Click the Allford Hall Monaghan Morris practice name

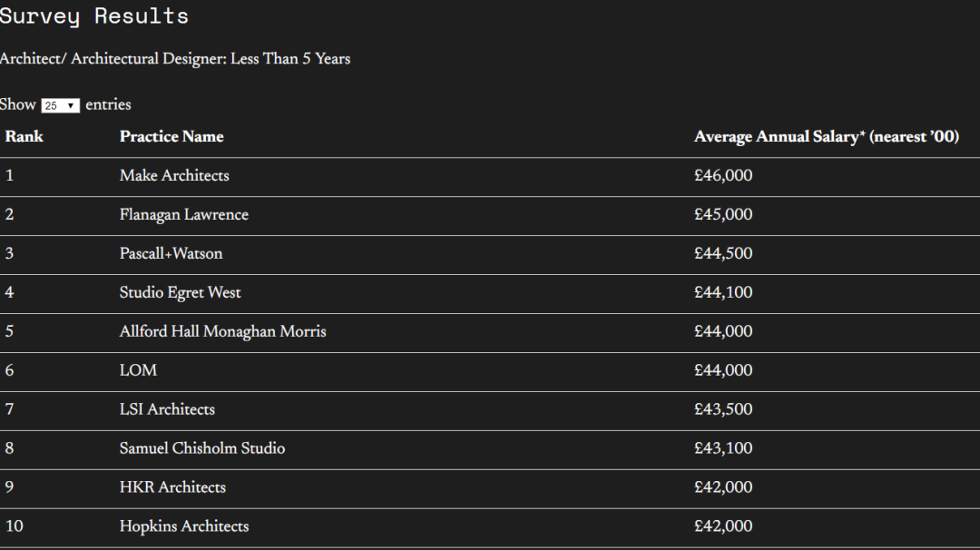click(x=222, y=332)
